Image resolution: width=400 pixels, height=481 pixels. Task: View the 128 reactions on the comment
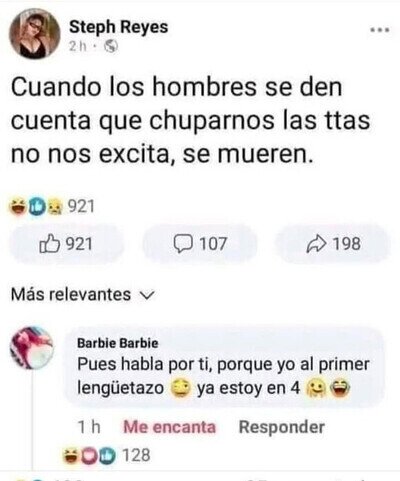coord(107,455)
